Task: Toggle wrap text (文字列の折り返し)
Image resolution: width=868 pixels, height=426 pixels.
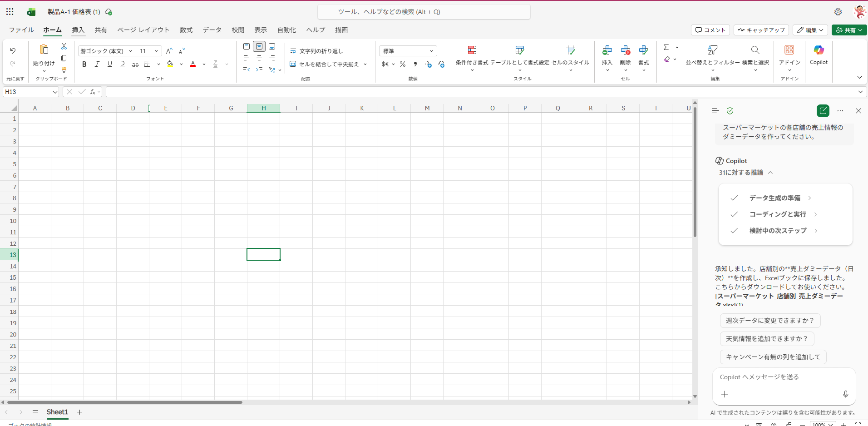Action: click(316, 51)
